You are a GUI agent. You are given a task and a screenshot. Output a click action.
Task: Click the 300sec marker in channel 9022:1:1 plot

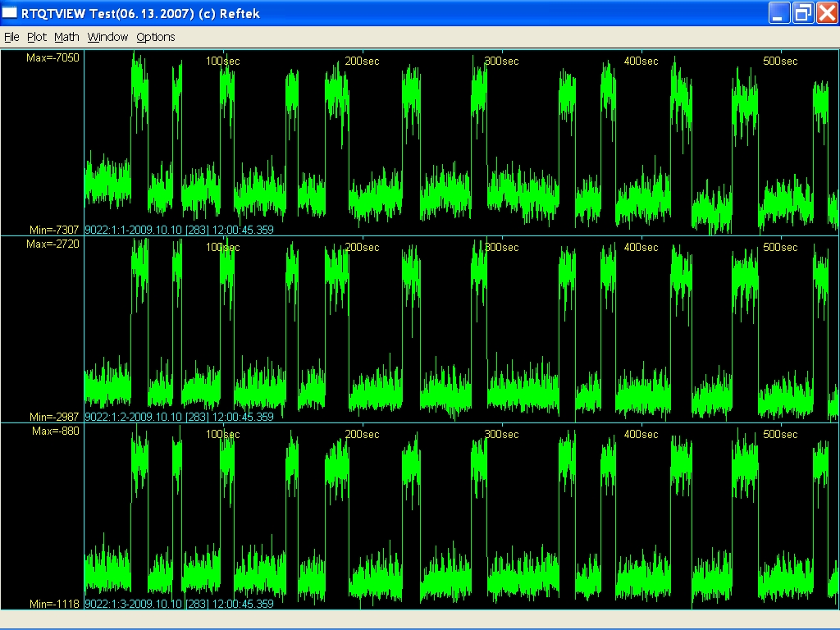coord(501,61)
